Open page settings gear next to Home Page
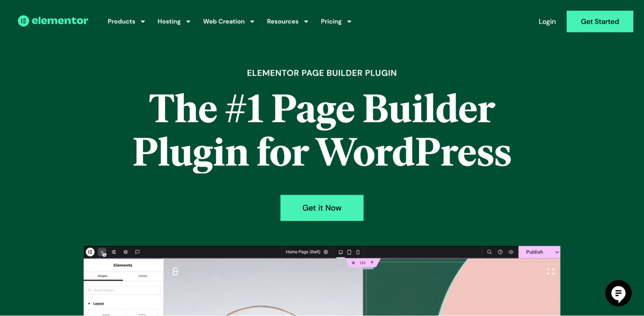 click(x=326, y=252)
